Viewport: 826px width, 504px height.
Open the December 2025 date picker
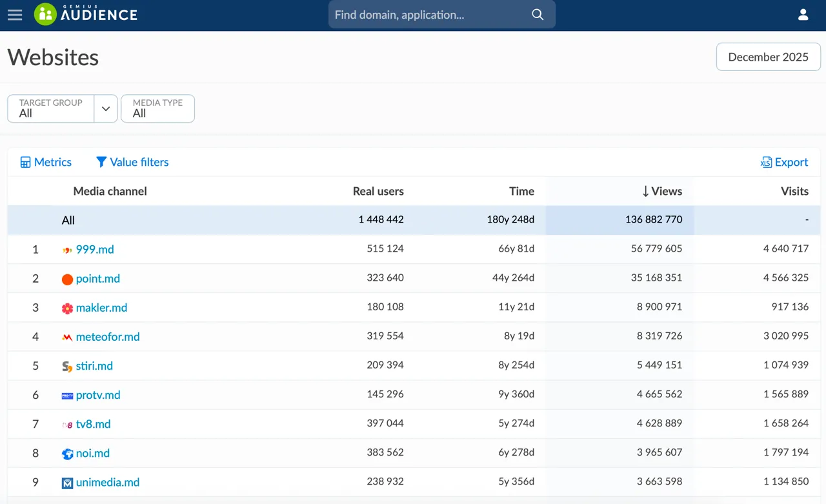[768, 57]
